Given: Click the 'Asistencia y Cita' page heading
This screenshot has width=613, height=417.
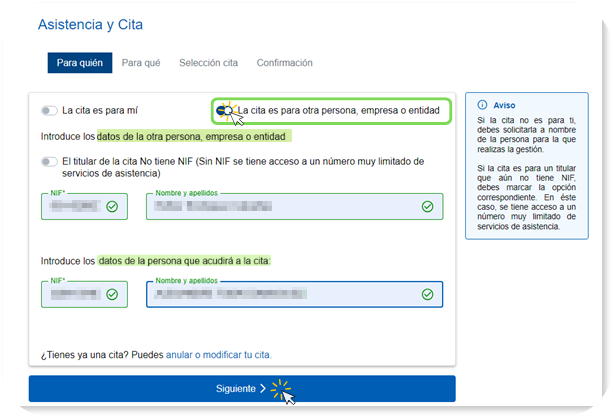Looking at the screenshot, I should 88,24.
